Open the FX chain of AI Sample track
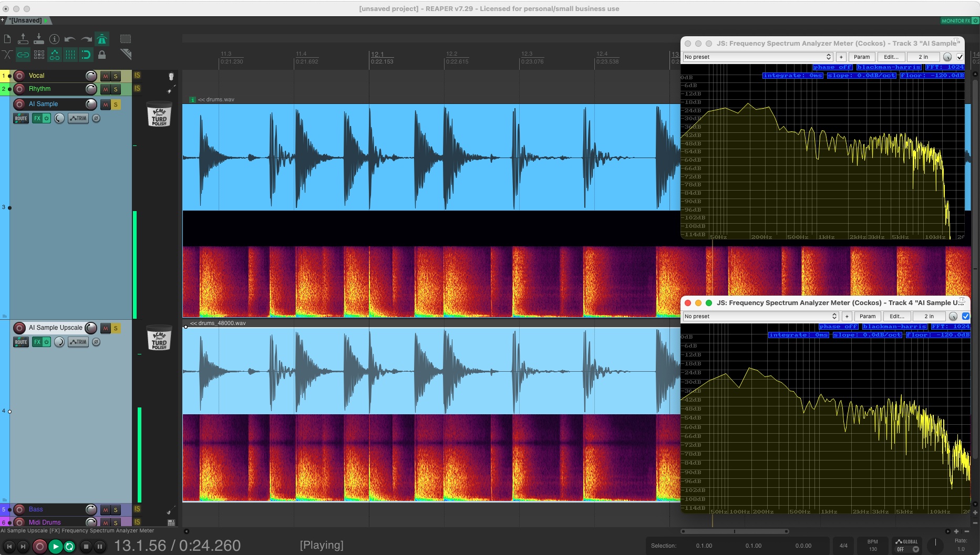This screenshot has width=980, height=555. click(x=37, y=118)
